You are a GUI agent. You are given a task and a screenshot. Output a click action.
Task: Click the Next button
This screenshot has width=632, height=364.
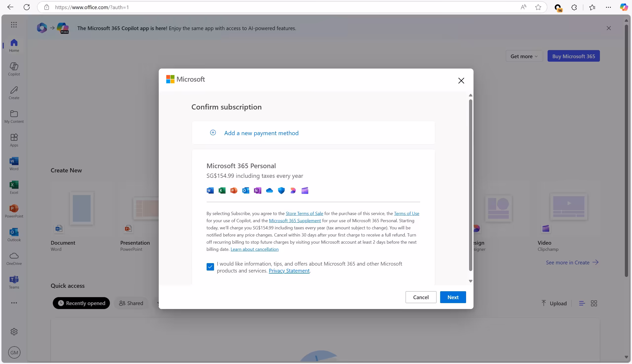(x=453, y=297)
